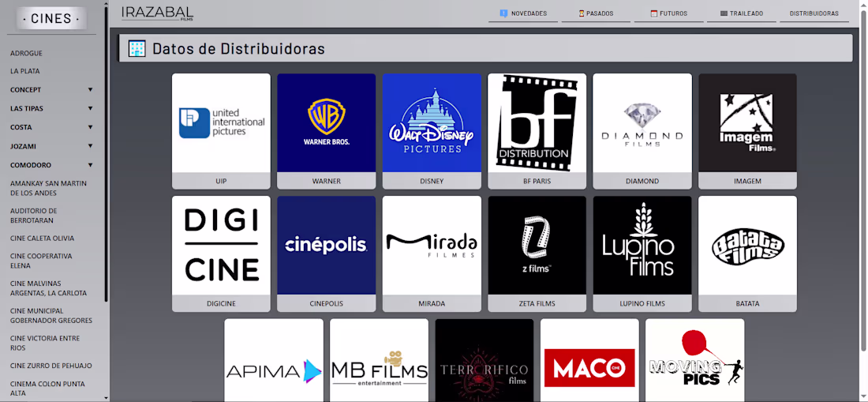Image resolution: width=868 pixels, height=402 pixels.
Task: Expand the Comodoro submenu arrow
Action: click(x=90, y=165)
